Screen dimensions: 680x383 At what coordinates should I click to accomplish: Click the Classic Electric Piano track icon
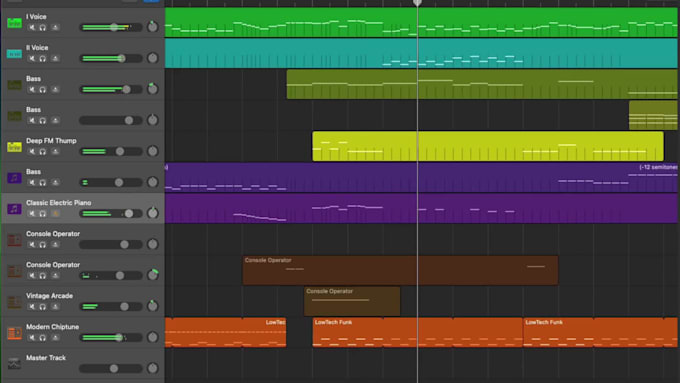point(14,209)
